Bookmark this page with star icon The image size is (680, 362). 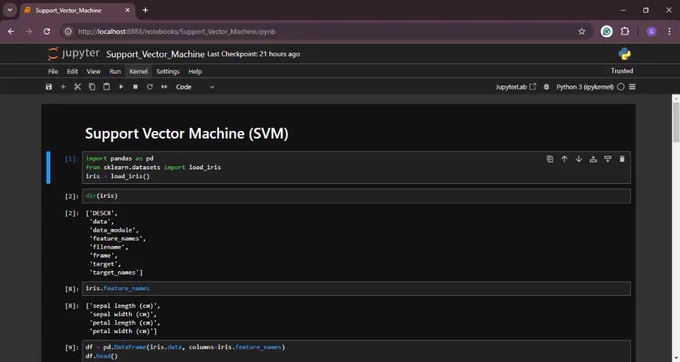(582, 31)
